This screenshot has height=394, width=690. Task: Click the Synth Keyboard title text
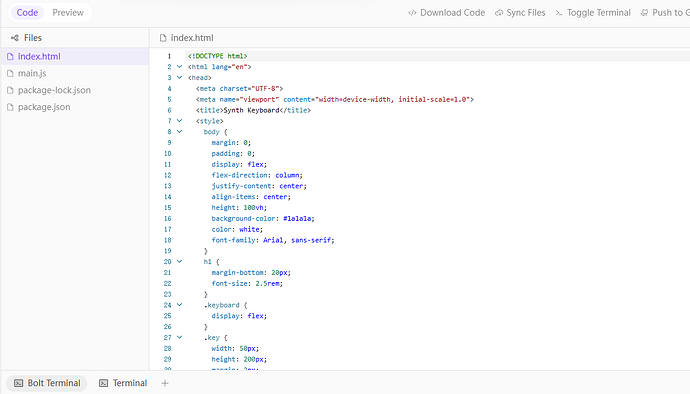tap(251, 110)
